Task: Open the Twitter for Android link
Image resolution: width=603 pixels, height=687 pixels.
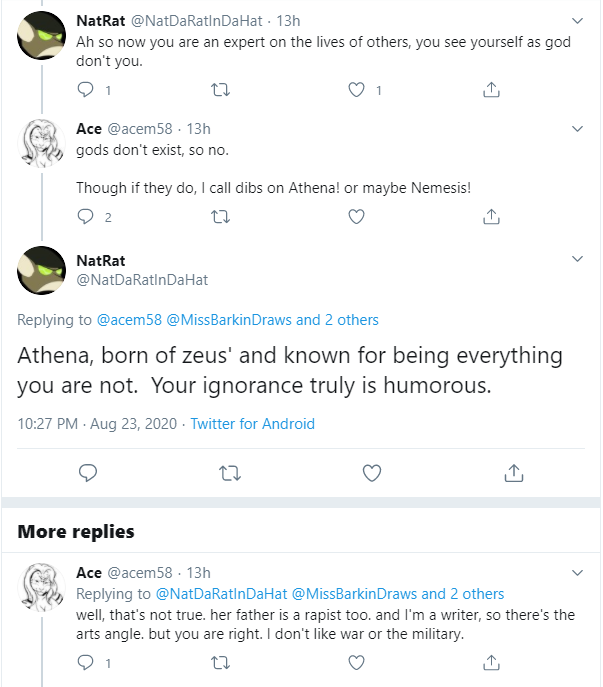Action: (x=252, y=424)
